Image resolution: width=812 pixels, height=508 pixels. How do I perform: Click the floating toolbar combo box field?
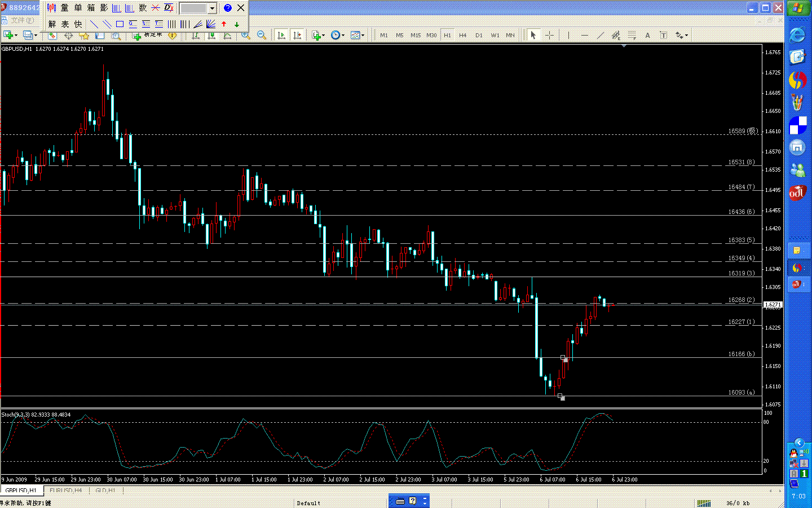(194, 8)
